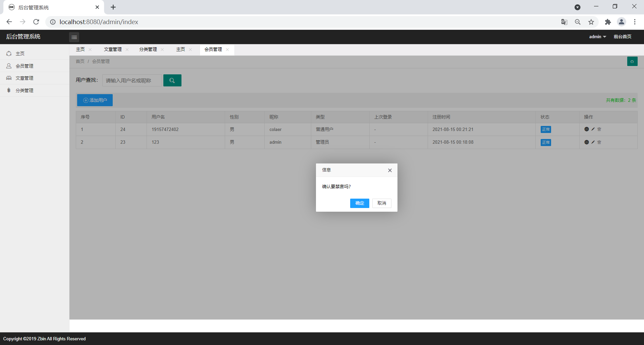Viewport: 644px width, 345px height.
Task: Toggle the 正常 status badge for colaer
Action: [x=546, y=130]
